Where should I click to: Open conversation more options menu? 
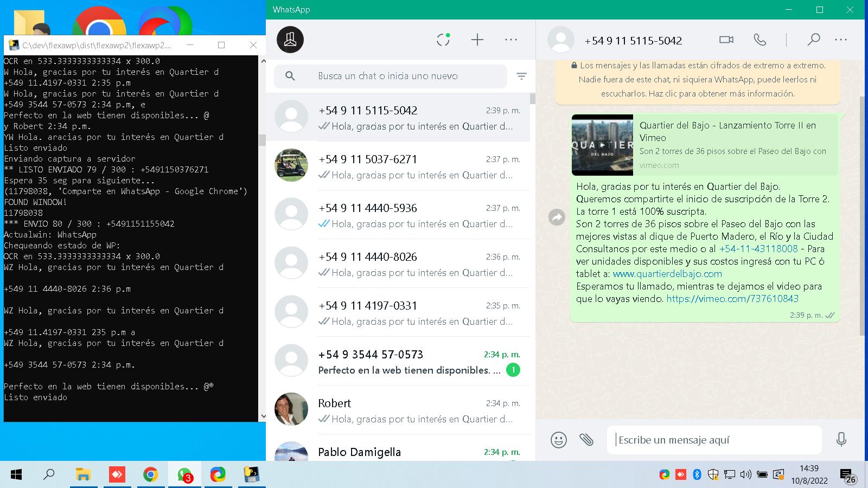tap(841, 40)
